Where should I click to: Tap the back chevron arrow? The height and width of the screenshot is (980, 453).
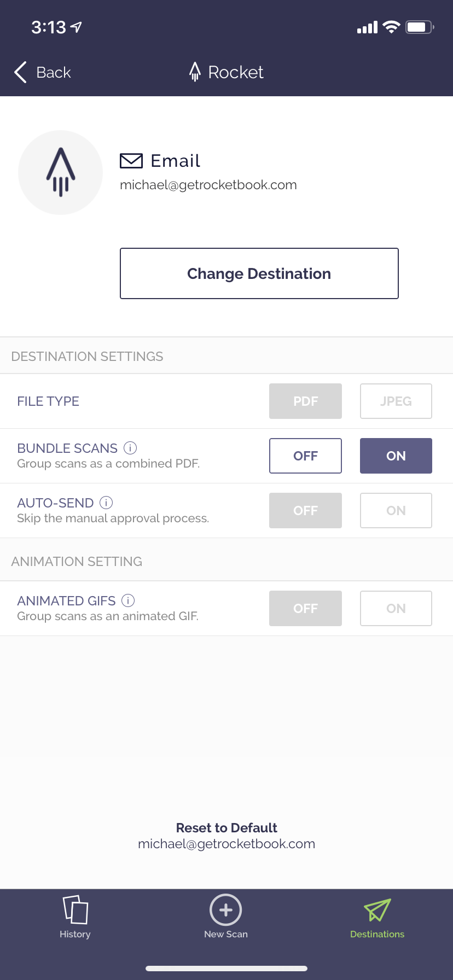pos(21,72)
